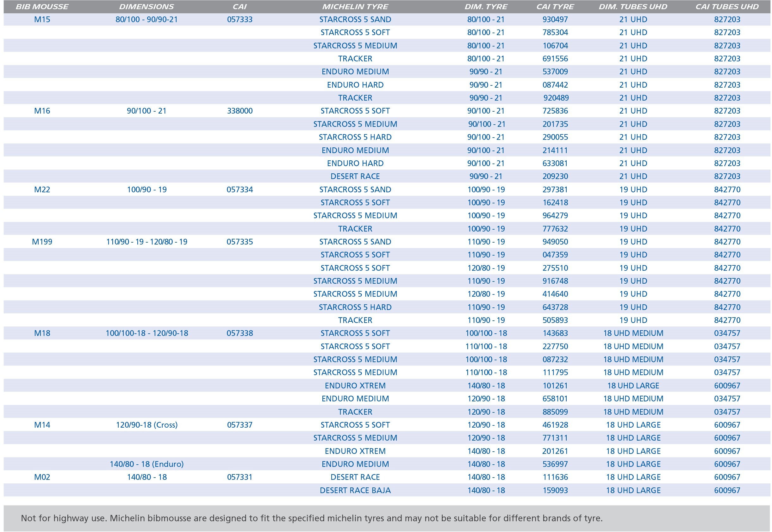Click tyre CAI 725836
Viewport: 772px width, 532px height.
point(555,111)
